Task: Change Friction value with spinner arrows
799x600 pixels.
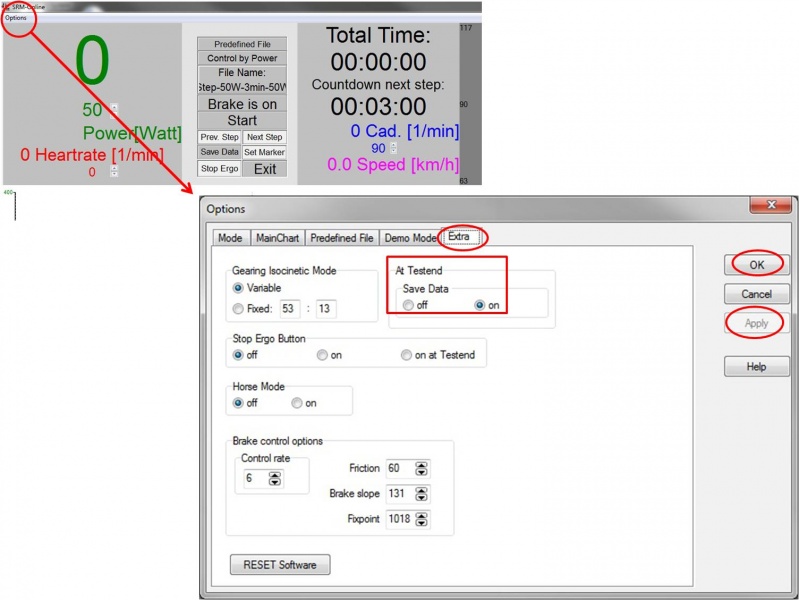Action: pyautogui.click(x=422, y=469)
